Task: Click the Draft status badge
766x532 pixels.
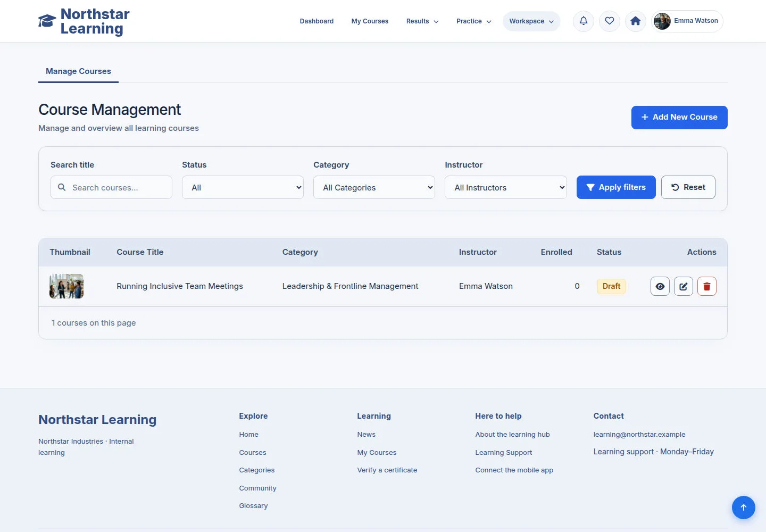Action: pos(611,286)
